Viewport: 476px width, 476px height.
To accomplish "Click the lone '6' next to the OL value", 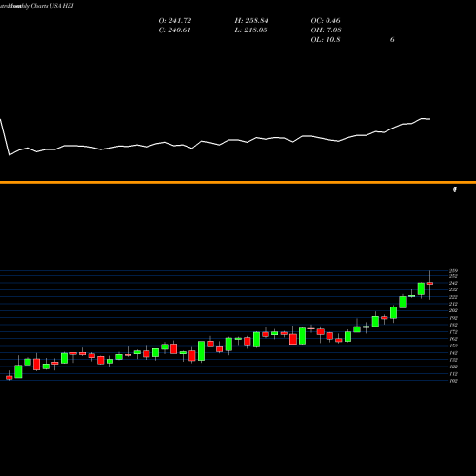I will point(392,40).
